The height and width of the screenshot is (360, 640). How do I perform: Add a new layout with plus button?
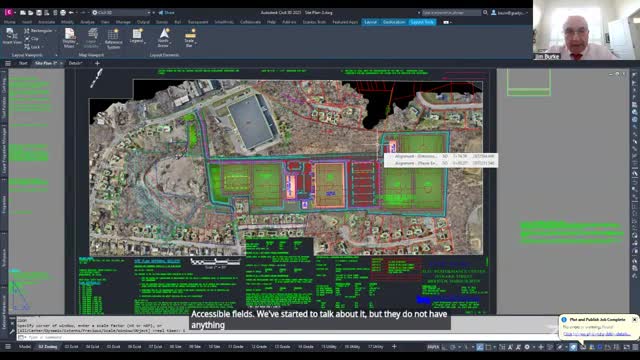coord(394,347)
